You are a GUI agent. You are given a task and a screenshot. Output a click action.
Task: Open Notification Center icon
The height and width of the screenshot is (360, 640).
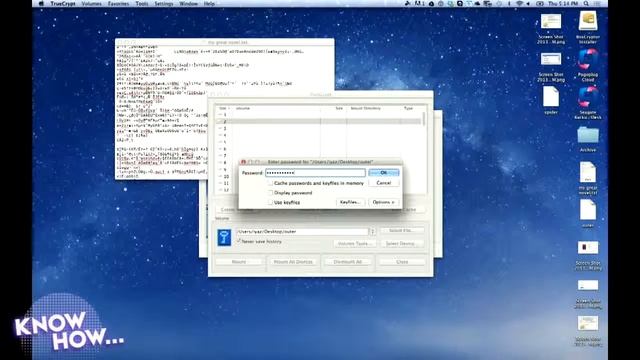pyautogui.click(x=598, y=3)
